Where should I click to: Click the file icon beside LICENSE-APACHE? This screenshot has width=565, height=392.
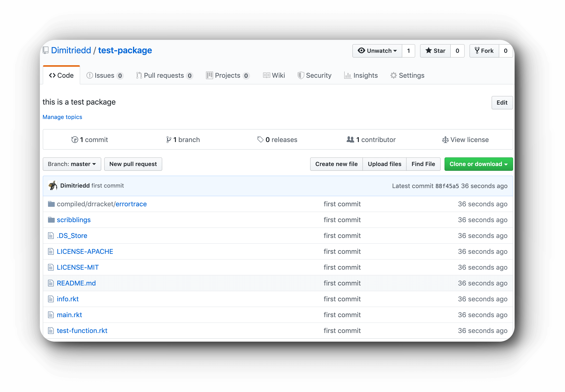(51, 251)
